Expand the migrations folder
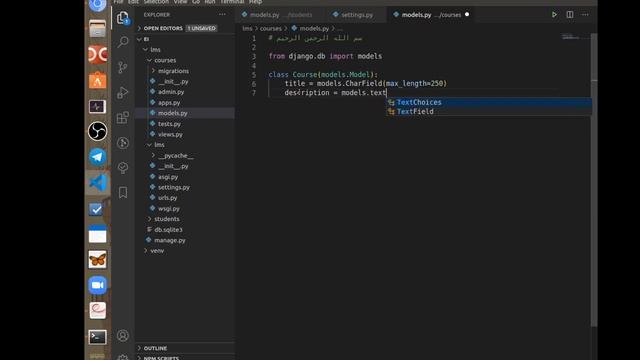 coord(173,71)
